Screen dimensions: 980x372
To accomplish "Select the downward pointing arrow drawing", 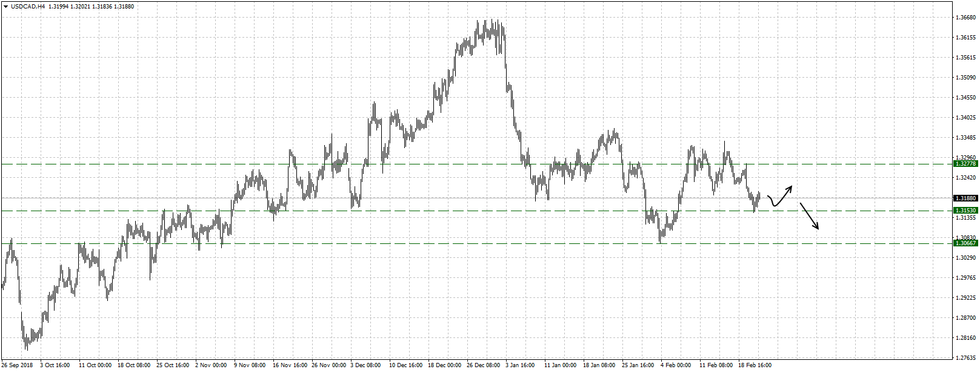I will click(x=810, y=216).
